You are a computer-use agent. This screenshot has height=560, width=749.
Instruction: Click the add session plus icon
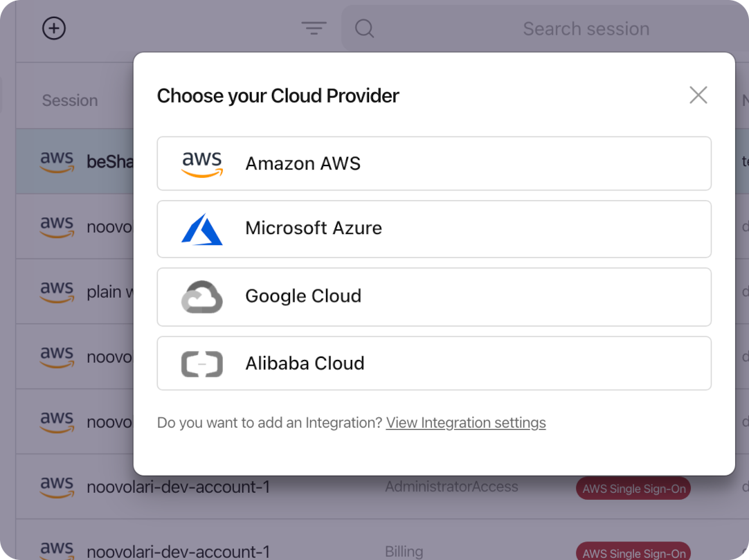54,28
